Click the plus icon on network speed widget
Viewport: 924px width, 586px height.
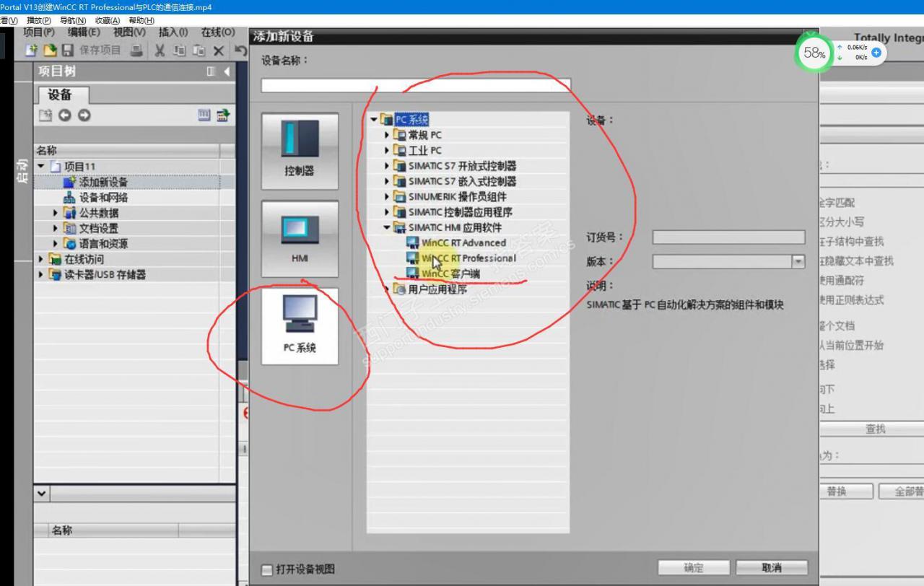[876, 53]
